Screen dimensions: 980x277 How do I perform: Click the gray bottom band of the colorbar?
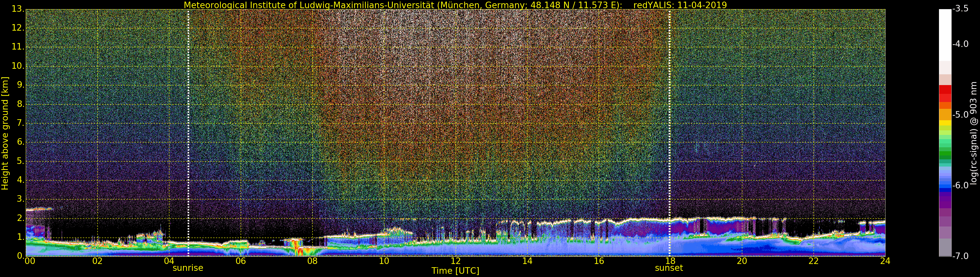click(945, 247)
